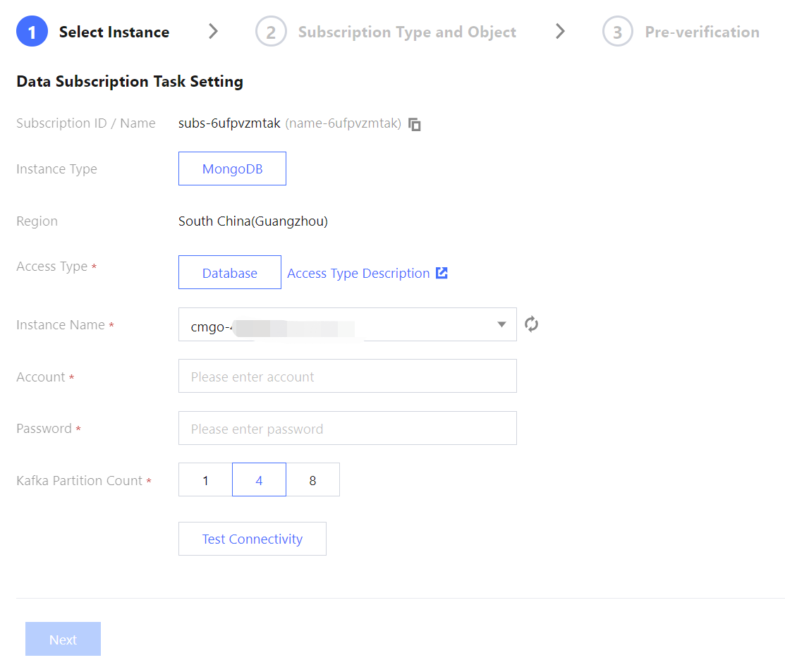Go to the Pre-verification step

pos(702,31)
